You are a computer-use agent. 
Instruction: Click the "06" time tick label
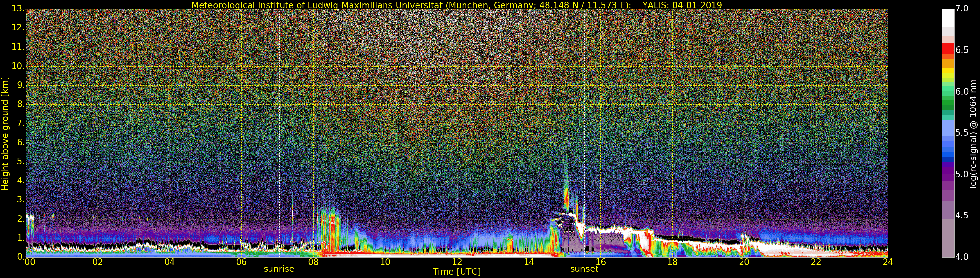[241, 262]
